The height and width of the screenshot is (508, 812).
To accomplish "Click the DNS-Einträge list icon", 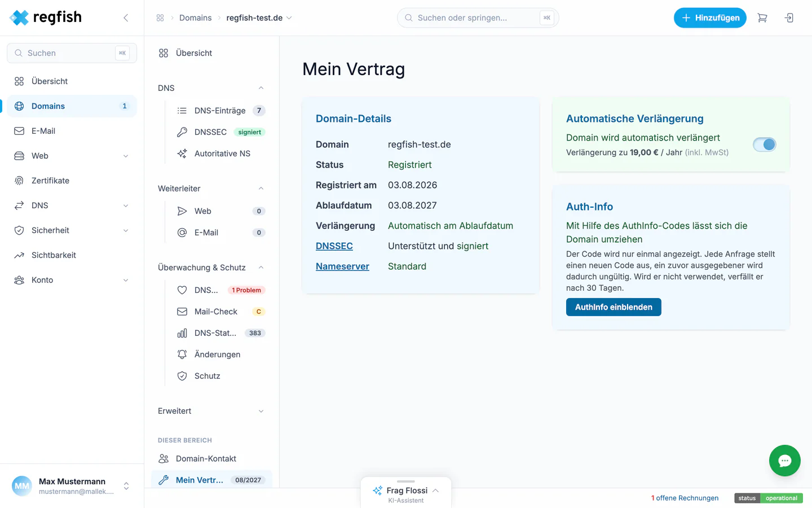I will tap(182, 111).
